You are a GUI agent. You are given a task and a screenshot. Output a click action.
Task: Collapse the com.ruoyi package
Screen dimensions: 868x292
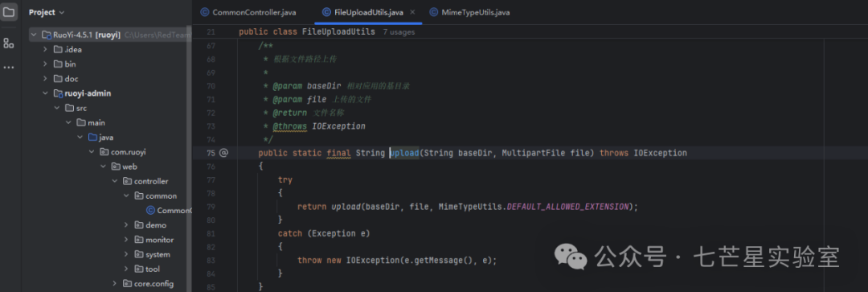[92, 152]
